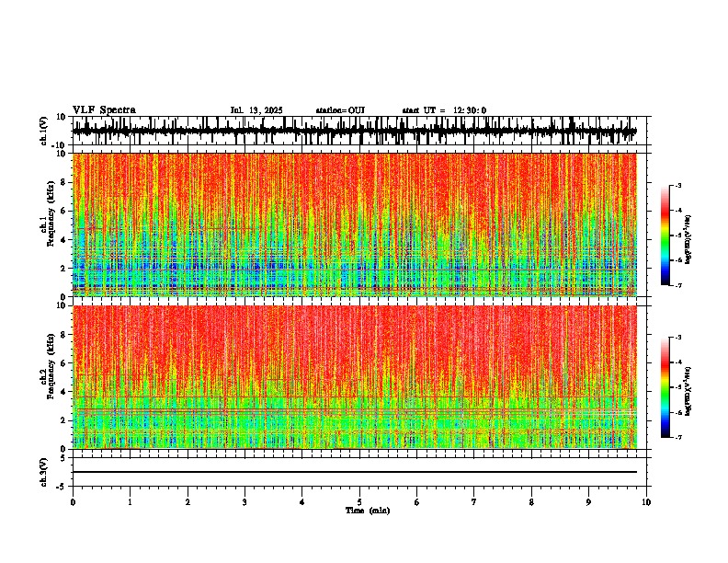Click the ch.2 spectrogram colorbar
Screen dimensions: 728x563
coord(665,387)
